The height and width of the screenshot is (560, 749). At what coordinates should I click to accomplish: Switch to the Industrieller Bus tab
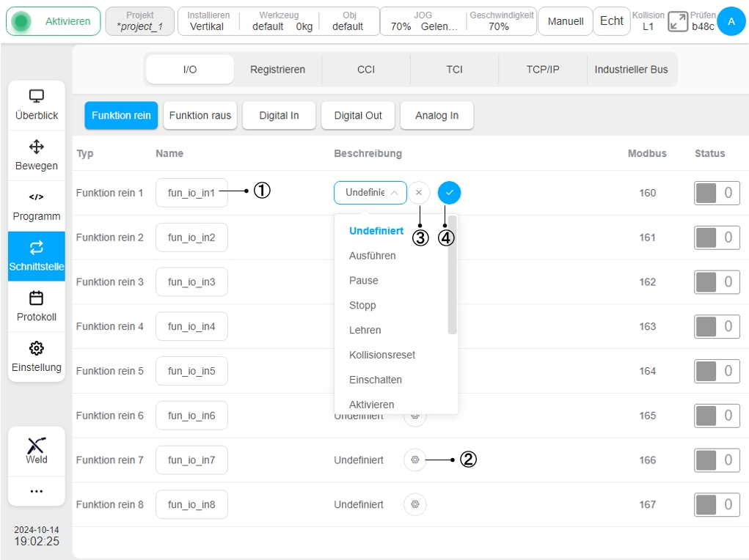631,69
